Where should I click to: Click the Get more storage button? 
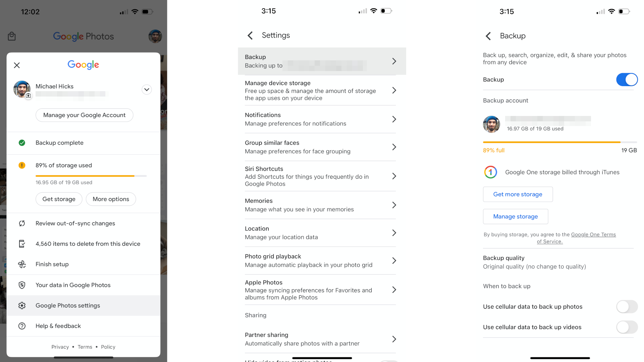click(x=518, y=194)
